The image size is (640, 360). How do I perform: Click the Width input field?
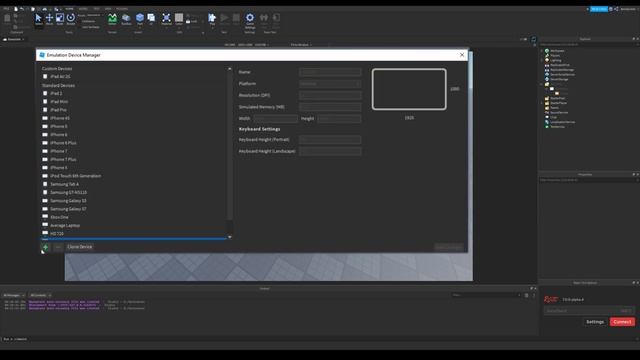point(276,118)
